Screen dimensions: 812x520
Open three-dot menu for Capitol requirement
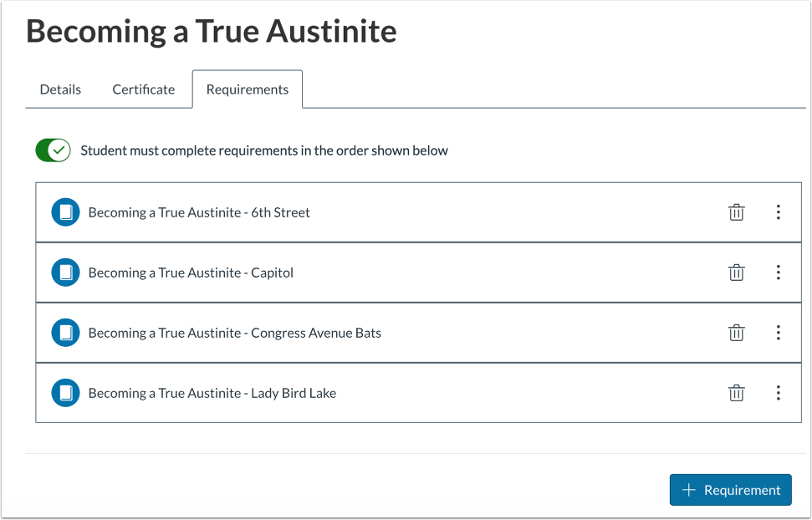coord(778,273)
